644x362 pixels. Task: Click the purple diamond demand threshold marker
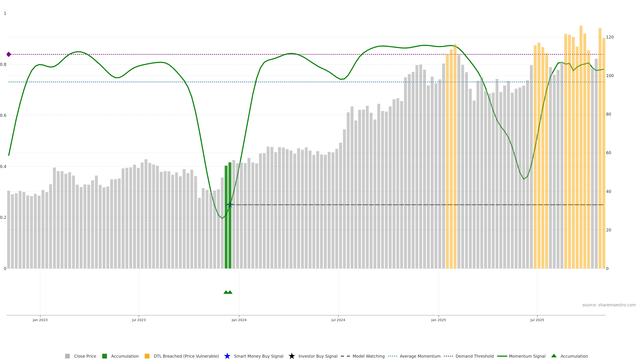tap(9, 54)
